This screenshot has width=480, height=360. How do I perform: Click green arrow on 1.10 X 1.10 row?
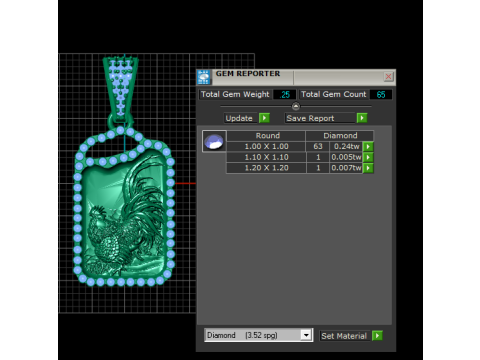tap(368, 157)
